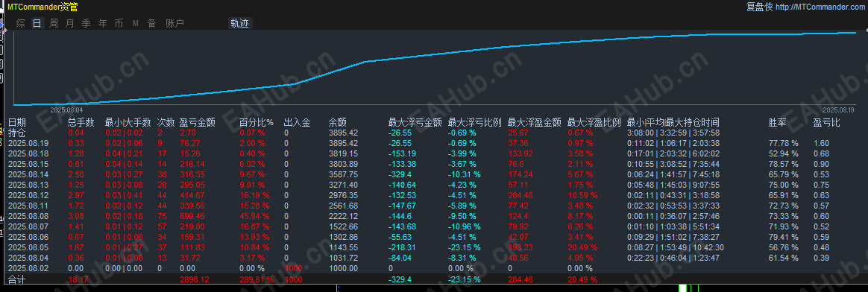This screenshot has height=292, width=868.
Task: Click the 最大浮亏金额 column header
Action: (x=415, y=122)
